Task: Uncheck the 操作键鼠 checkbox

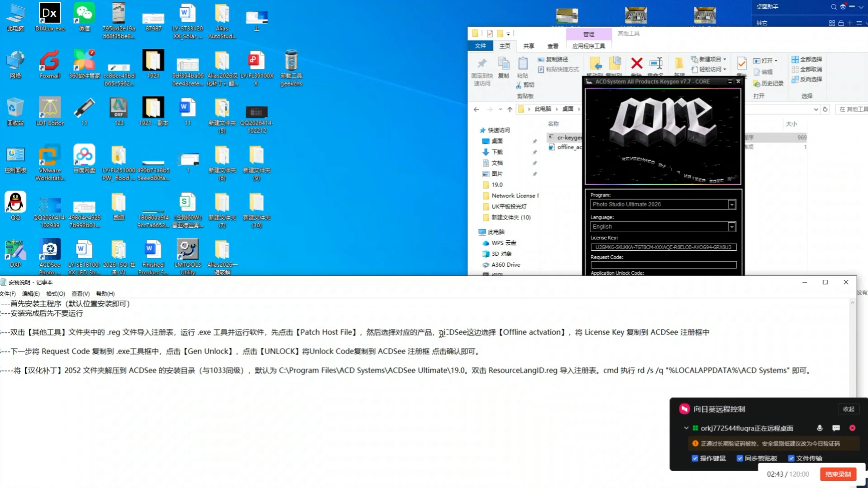Action: point(695,458)
